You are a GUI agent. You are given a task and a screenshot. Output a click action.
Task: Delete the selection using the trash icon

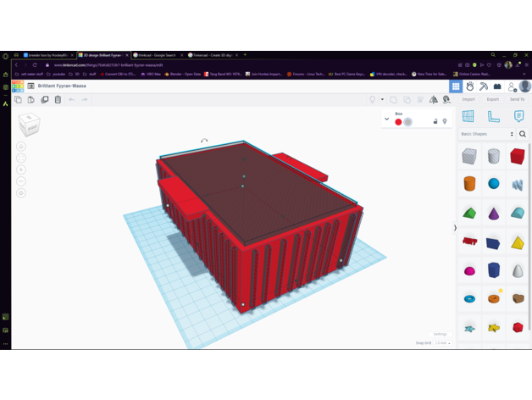click(58, 100)
